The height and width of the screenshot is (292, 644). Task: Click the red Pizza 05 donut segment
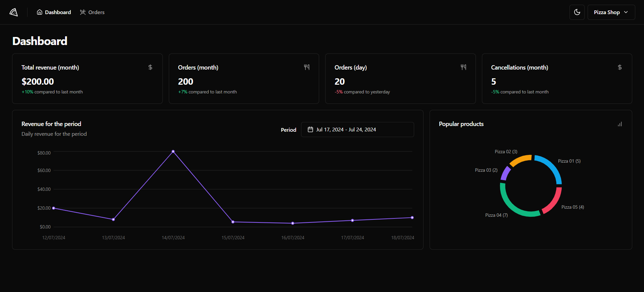554,203
